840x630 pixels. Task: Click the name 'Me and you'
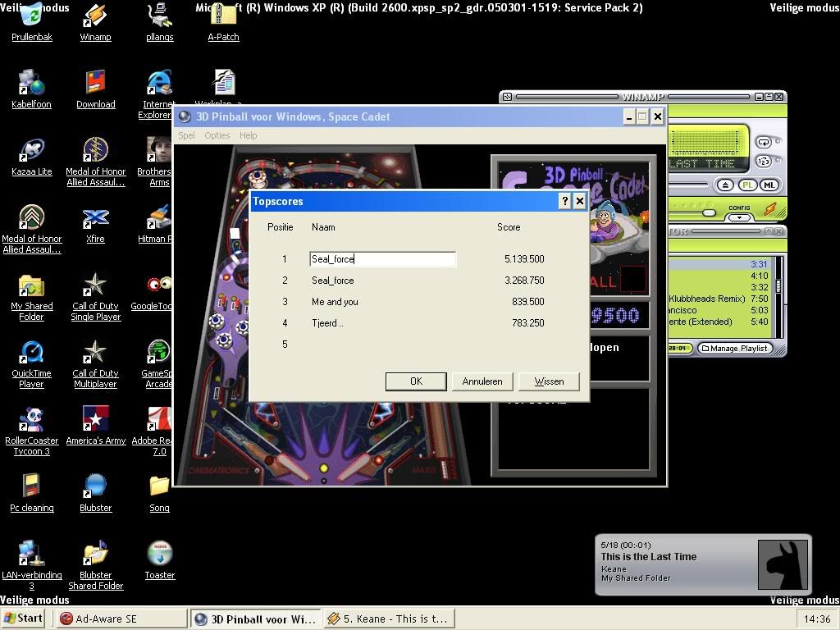[x=335, y=302]
